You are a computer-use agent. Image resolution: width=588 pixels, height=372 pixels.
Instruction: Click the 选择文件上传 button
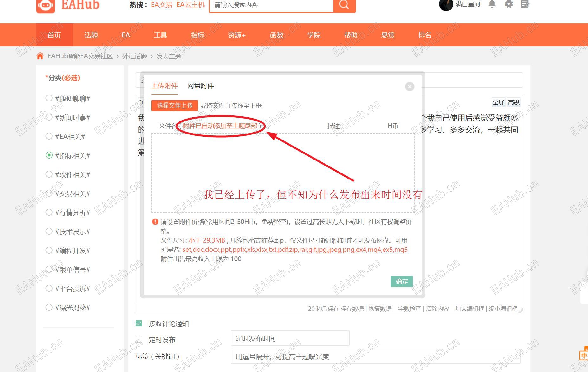click(175, 106)
